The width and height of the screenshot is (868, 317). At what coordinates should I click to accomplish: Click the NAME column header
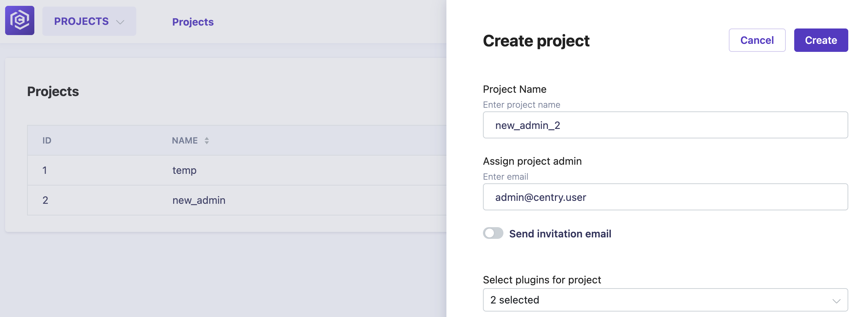185,141
